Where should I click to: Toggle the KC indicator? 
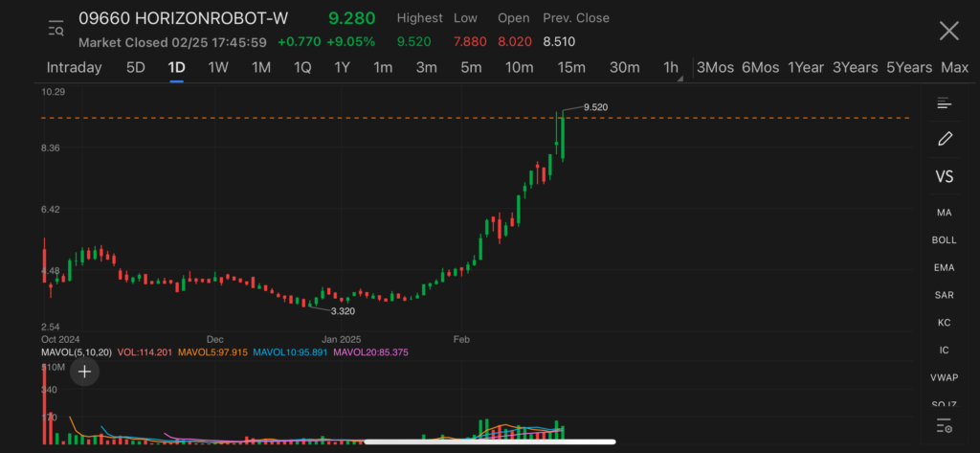pos(945,323)
